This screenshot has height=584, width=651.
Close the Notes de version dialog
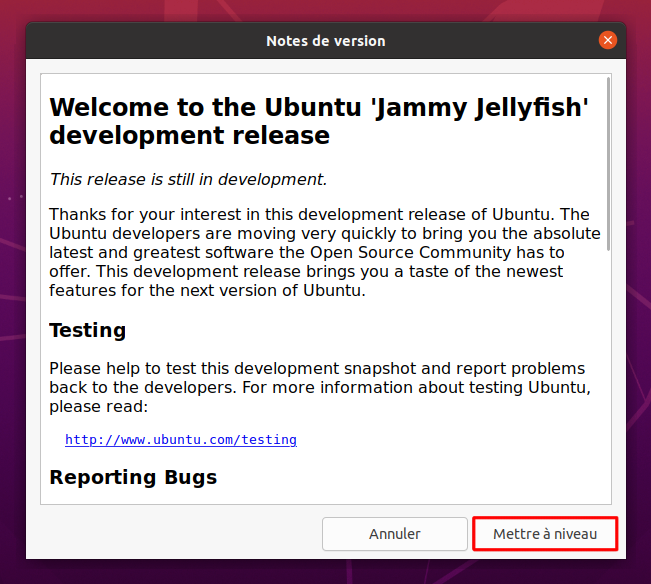[607, 40]
